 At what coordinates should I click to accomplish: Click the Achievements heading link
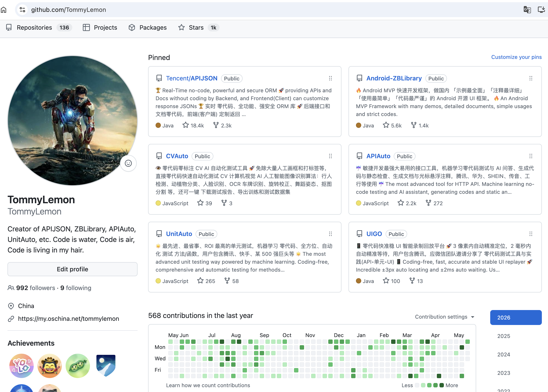(x=31, y=343)
